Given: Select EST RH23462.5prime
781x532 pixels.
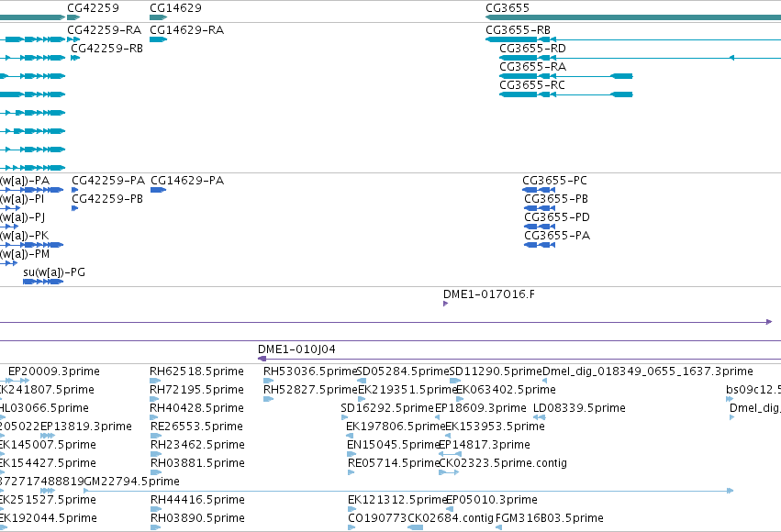Looking at the screenshot, I should (x=197, y=445).
